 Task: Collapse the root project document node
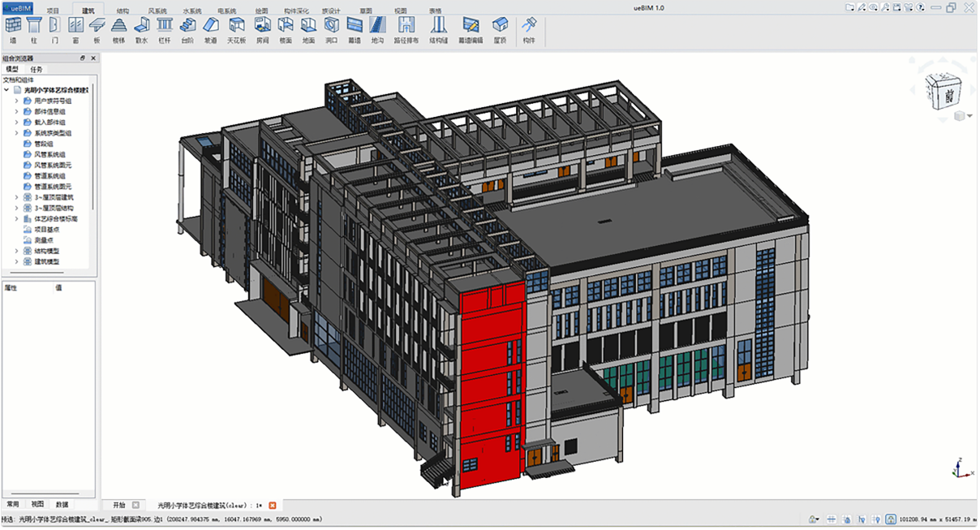click(6, 90)
